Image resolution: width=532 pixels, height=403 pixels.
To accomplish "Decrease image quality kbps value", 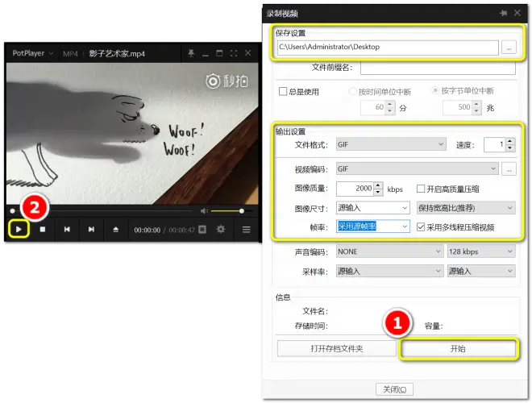I will point(378,193).
